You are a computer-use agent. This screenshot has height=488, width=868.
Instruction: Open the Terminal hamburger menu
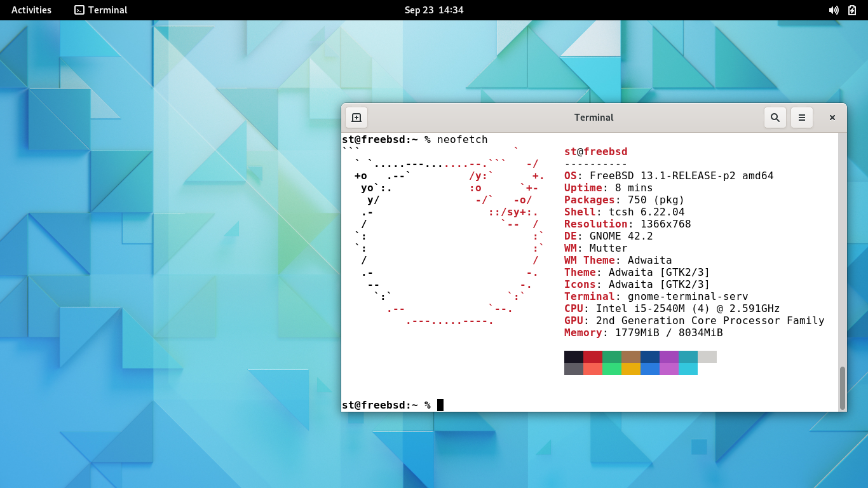pos(802,118)
